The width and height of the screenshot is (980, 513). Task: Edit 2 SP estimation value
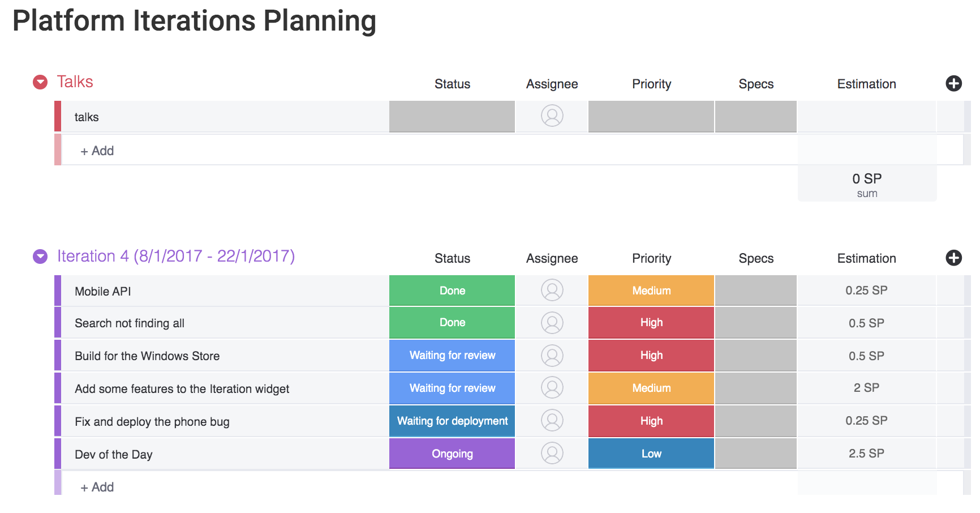[x=866, y=388]
